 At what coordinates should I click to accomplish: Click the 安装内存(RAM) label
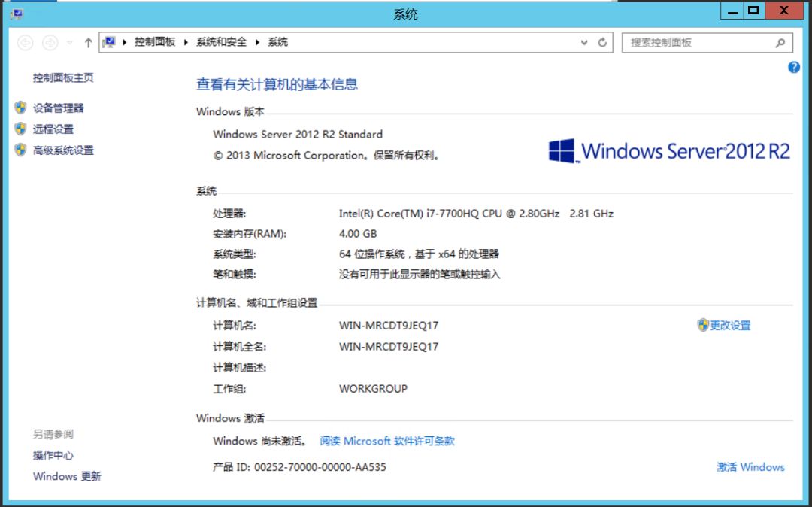(x=250, y=233)
